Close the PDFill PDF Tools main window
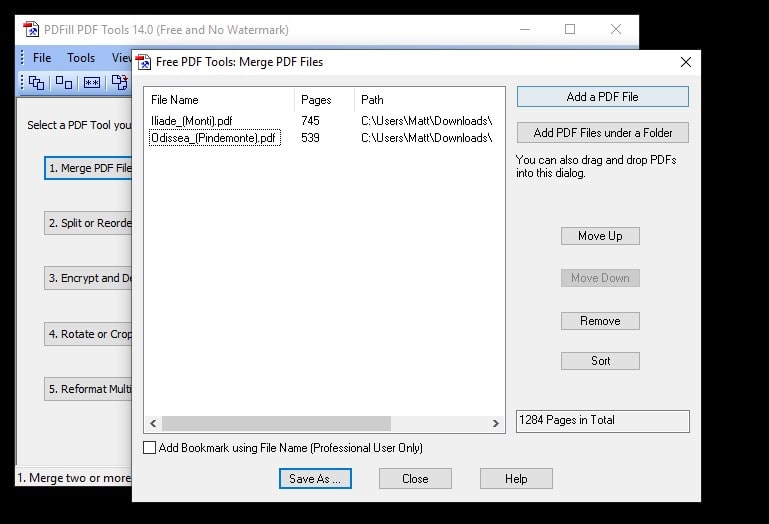 616,29
